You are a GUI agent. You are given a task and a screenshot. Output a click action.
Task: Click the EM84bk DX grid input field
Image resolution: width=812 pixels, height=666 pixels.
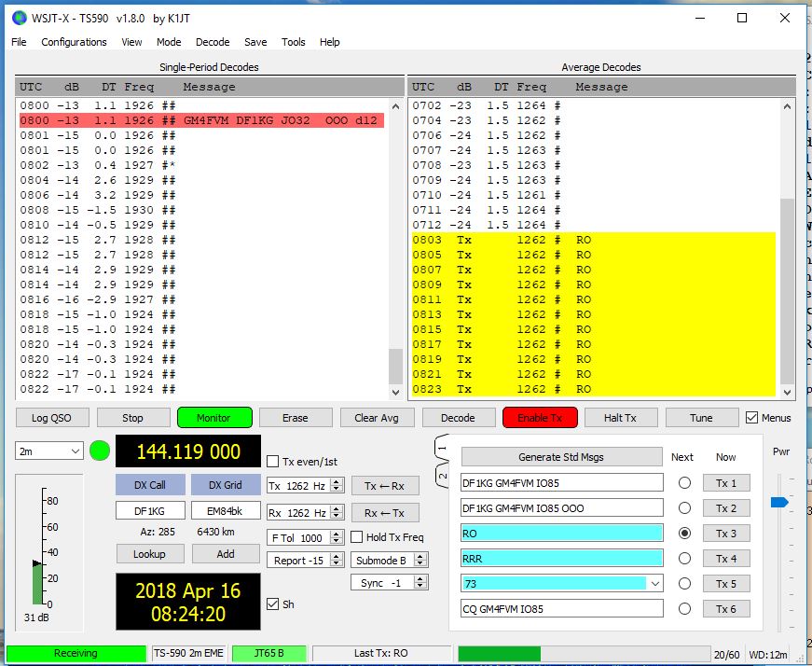[x=226, y=511]
